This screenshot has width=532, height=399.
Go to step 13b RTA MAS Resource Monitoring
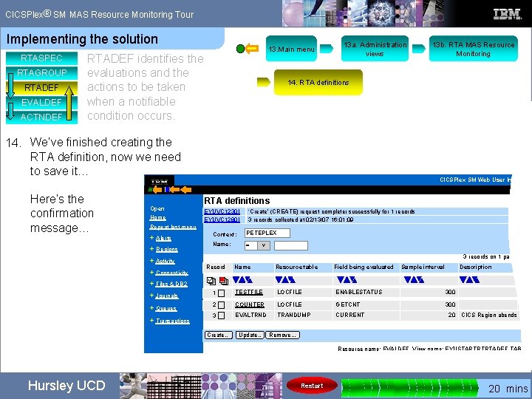[x=474, y=49]
